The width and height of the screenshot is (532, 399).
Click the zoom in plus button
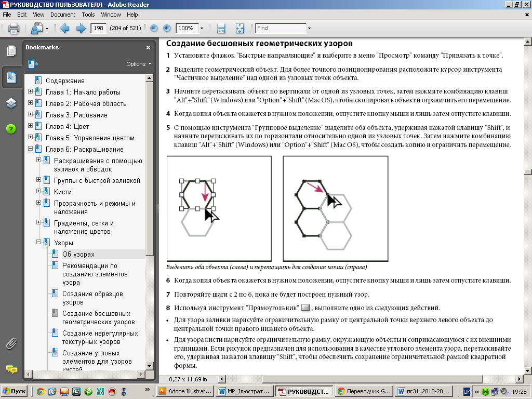point(167,28)
